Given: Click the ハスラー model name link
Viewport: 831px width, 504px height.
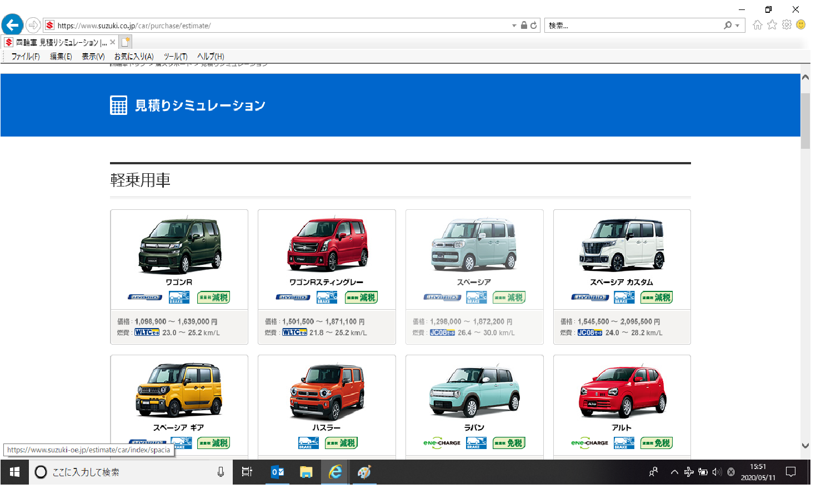Looking at the screenshot, I should pyautogui.click(x=327, y=427).
